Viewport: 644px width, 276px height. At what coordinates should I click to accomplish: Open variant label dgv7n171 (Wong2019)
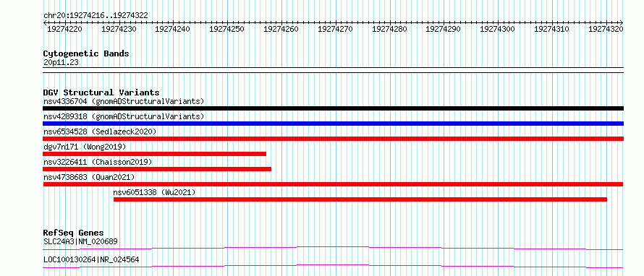coord(85,147)
